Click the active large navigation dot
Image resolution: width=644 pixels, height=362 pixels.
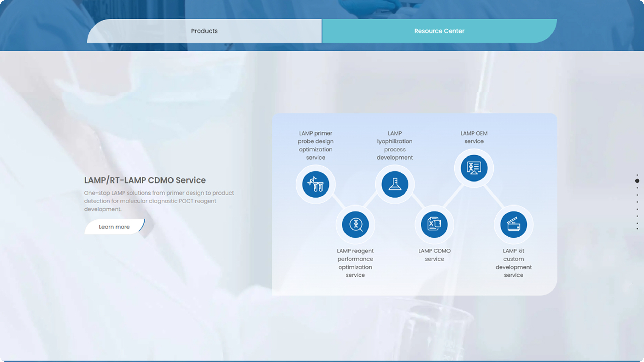click(637, 181)
